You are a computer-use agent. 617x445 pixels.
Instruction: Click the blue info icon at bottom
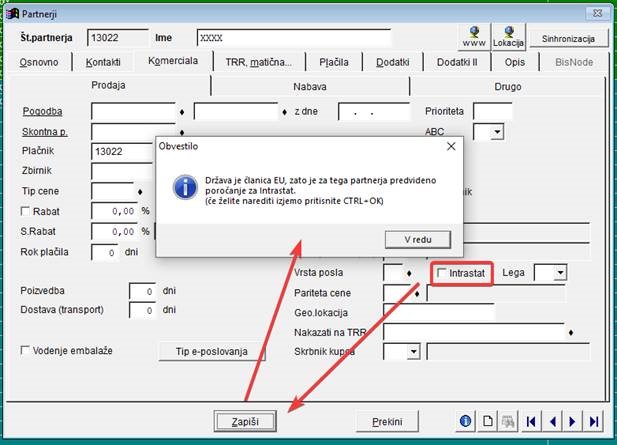(x=465, y=421)
